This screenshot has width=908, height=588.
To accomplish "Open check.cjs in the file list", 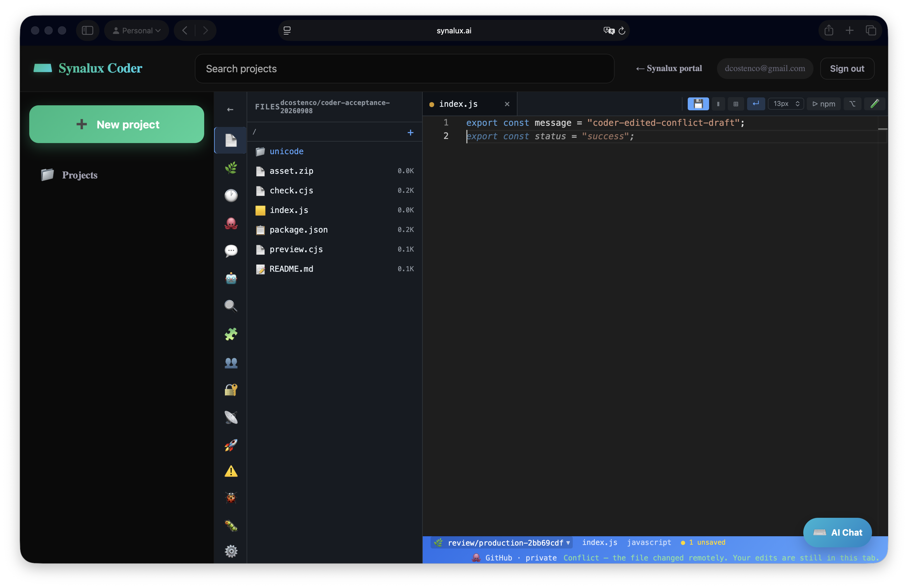I will click(x=335, y=190).
